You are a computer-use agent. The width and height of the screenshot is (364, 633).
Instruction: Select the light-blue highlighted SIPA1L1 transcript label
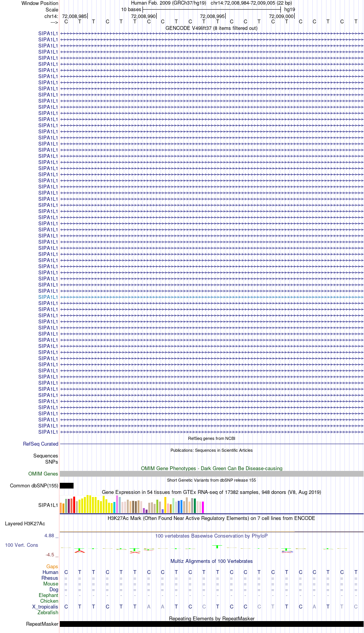[48, 297]
